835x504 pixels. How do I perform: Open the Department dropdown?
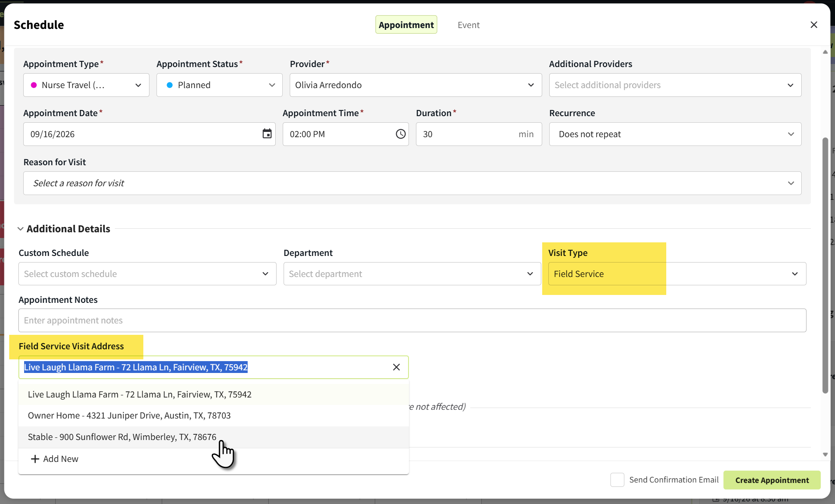(412, 274)
